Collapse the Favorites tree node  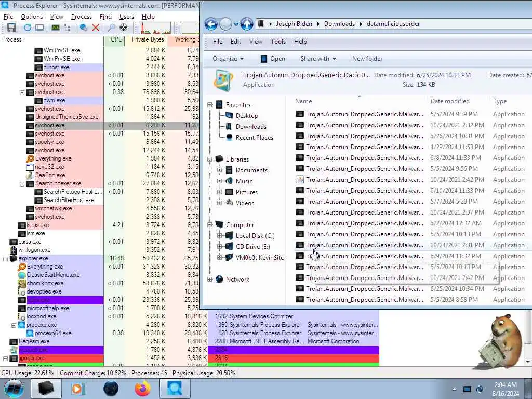coord(210,105)
